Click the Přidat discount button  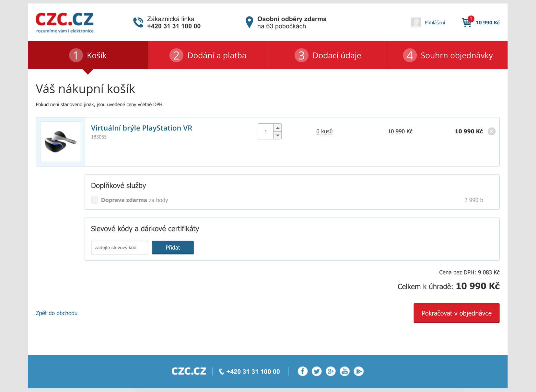[x=173, y=247]
